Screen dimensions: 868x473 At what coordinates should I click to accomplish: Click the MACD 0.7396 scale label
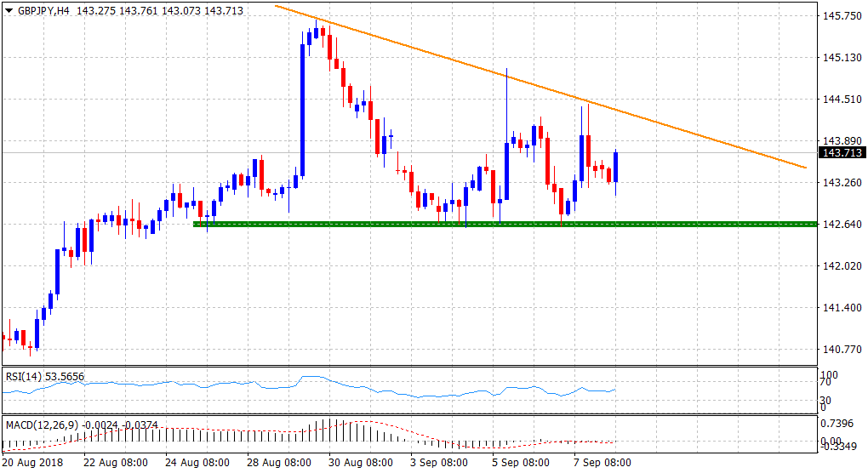(x=840, y=425)
